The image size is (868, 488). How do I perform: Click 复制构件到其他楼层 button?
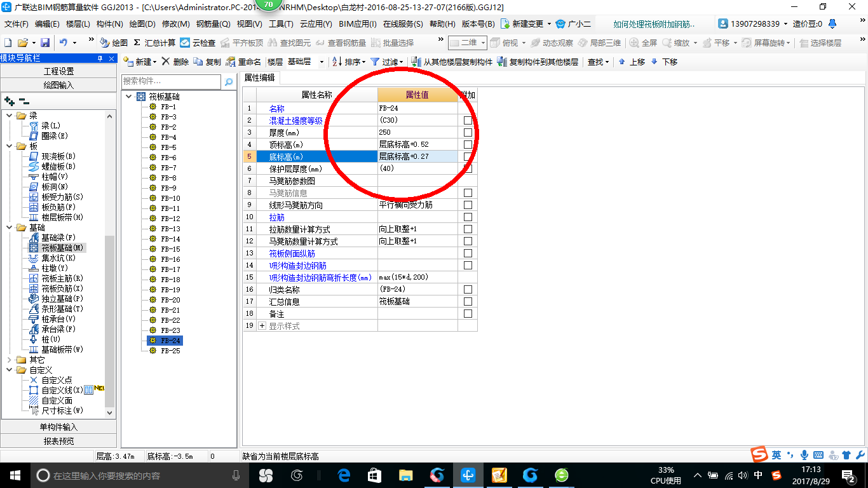538,62
